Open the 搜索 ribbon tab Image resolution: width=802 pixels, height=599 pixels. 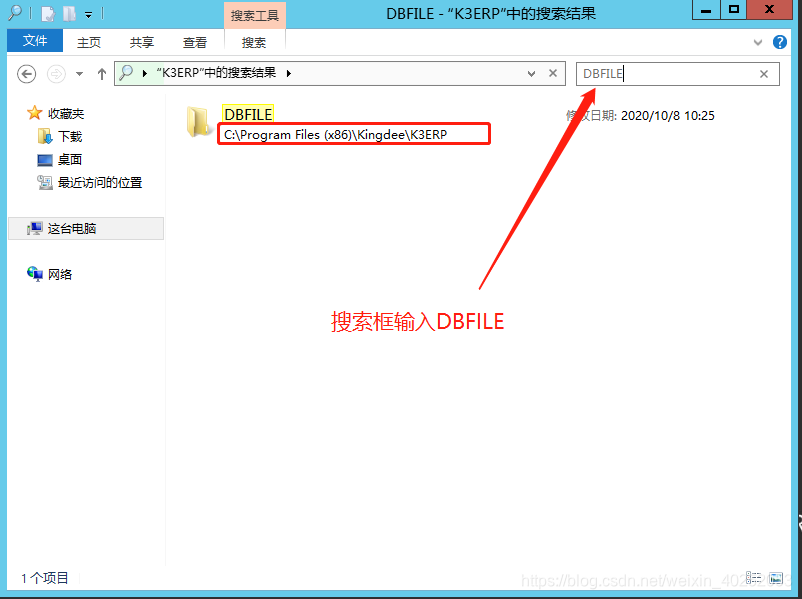tap(254, 42)
